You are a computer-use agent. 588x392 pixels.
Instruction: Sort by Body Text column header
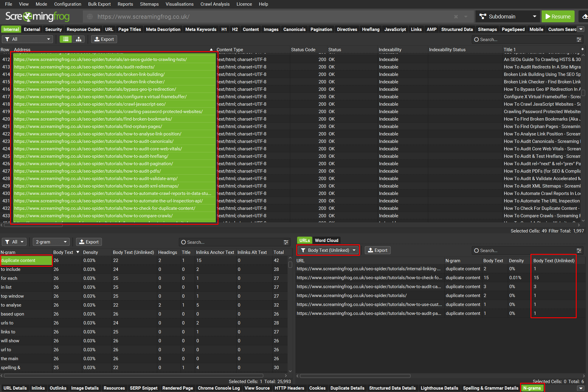tap(63, 252)
